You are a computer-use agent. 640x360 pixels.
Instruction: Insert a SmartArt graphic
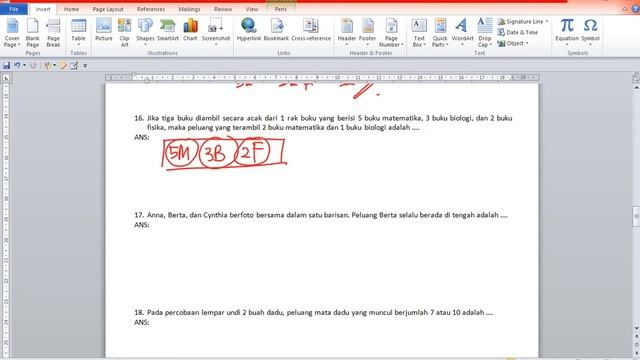(x=168, y=30)
